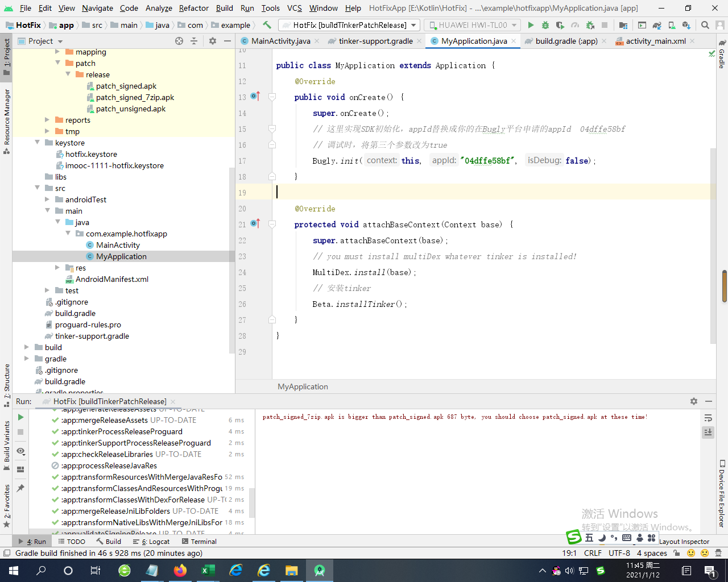Switch to build.gradle (:app) tab
The height and width of the screenshot is (582, 728).
566,41
